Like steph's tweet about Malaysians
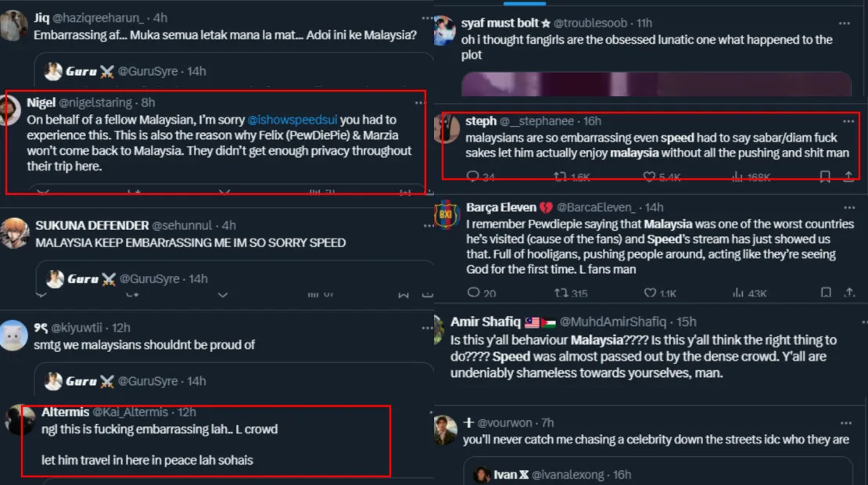The width and height of the screenshot is (868, 485). (x=648, y=178)
